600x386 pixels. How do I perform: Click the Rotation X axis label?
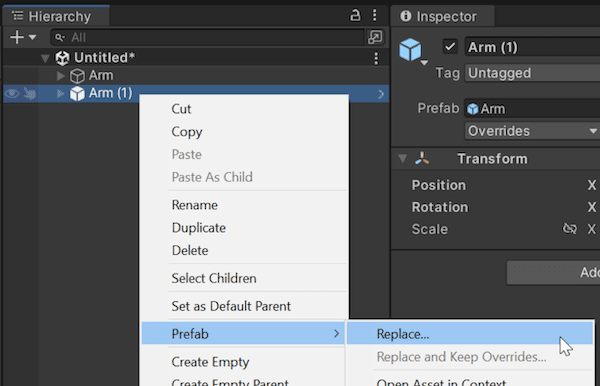click(x=592, y=207)
